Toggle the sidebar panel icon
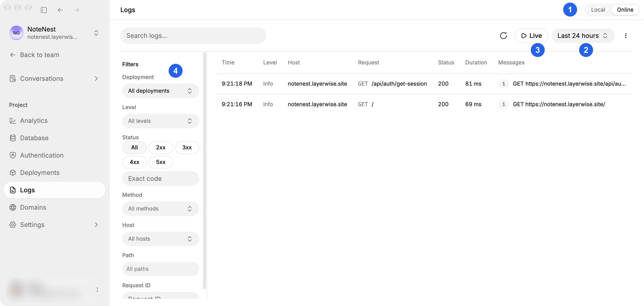Viewport: 644px width, 306px height. (44, 10)
